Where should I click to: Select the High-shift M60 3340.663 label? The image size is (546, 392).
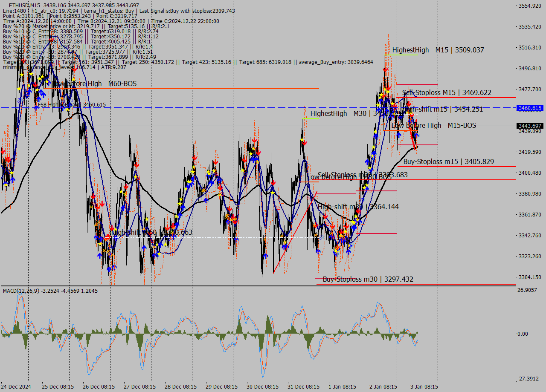pos(151,233)
